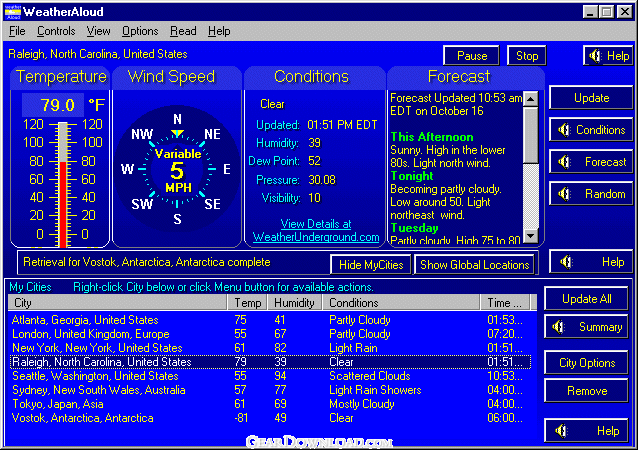Viewport: 638px width, 450px height.
Task: Click Pressure value 30.08
Action: click(322, 180)
